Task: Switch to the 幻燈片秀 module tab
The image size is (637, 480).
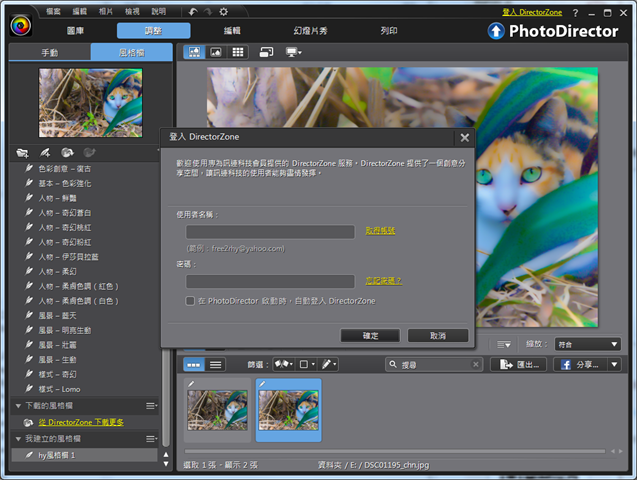Action: click(x=310, y=31)
